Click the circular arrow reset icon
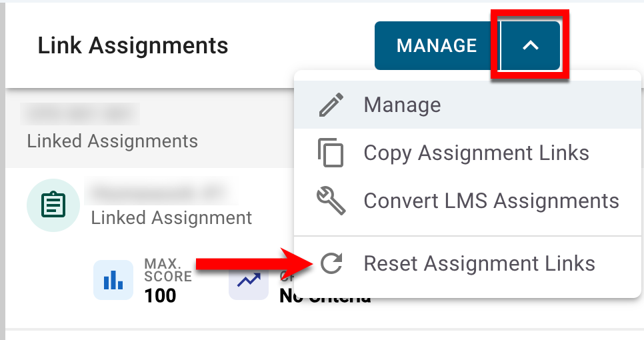The width and height of the screenshot is (644, 340). [x=331, y=263]
